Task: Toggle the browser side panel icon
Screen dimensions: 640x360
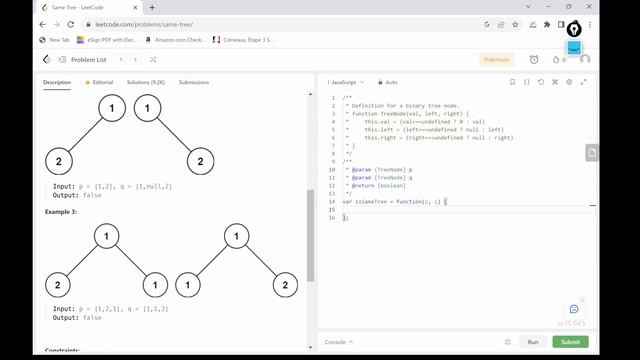Action: pyautogui.click(x=561, y=24)
